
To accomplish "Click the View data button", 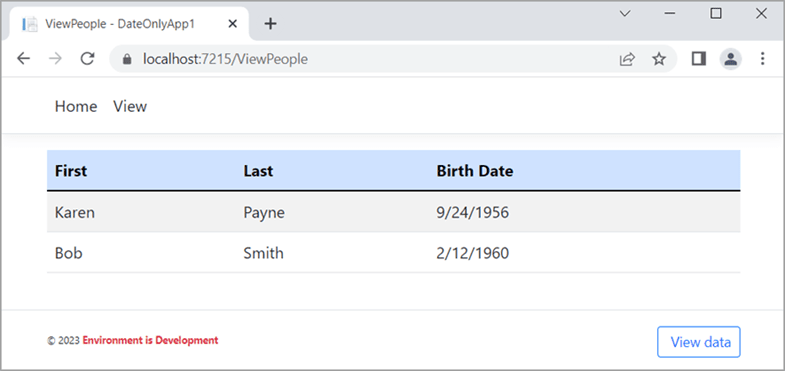I will click(698, 342).
